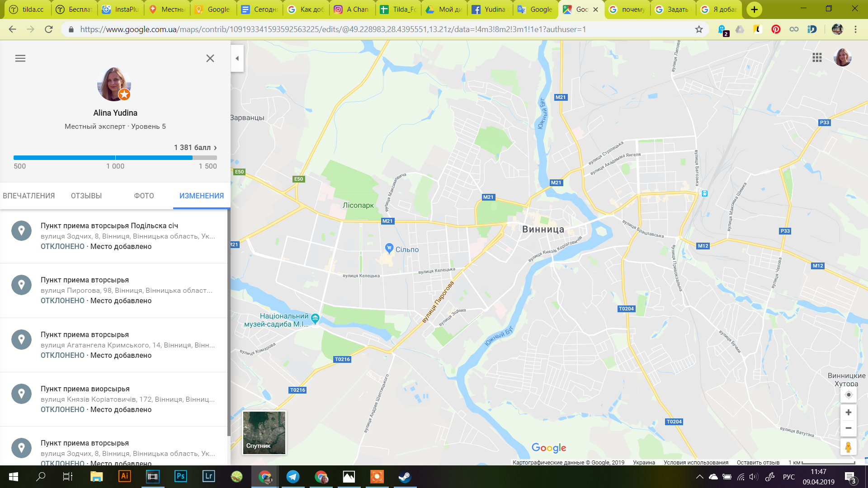This screenshot has height=488, width=868.
Task: Click the ФОТО tab
Action: tap(143, 196)
